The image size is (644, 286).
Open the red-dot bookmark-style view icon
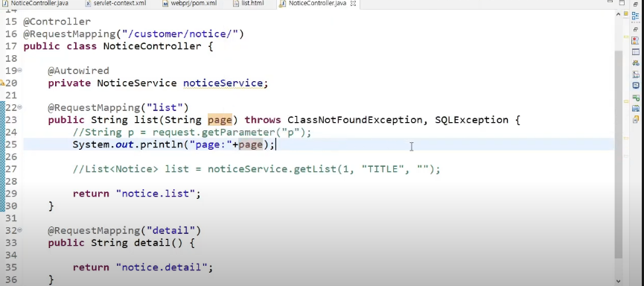[x=635, y=40]
